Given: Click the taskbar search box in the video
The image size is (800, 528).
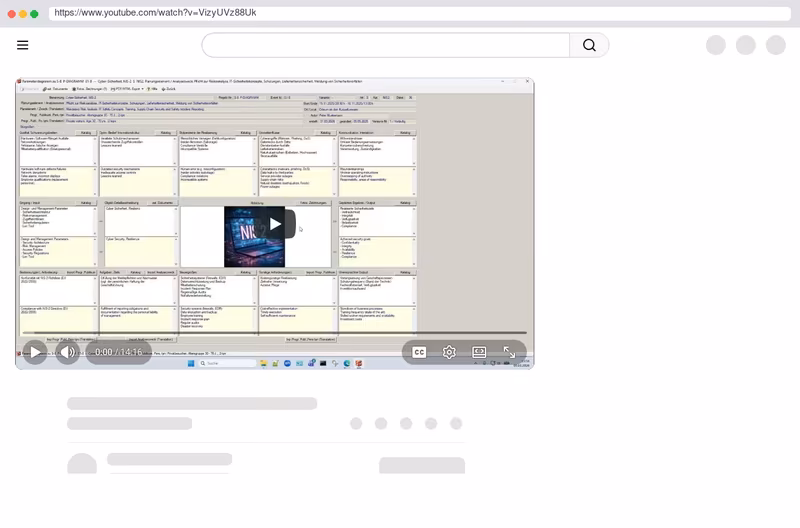Looking at the screenshot, I should tap(227, 363).
